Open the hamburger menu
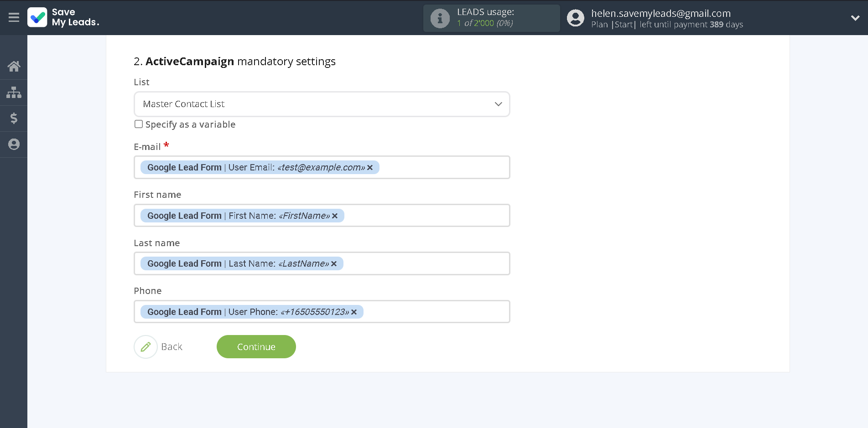Screen dimensions: 868x428 14,17
